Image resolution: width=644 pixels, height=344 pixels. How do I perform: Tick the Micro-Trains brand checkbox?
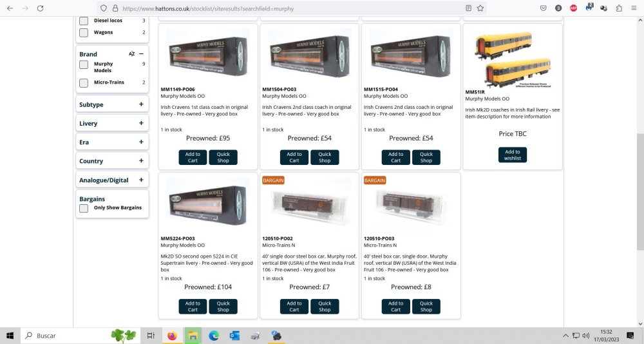[x=84, y=82]
